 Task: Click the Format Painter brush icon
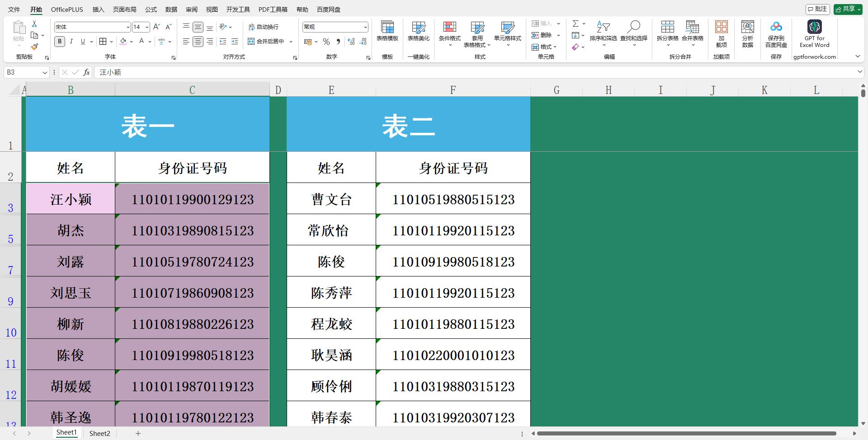click(x=34, y=47)
